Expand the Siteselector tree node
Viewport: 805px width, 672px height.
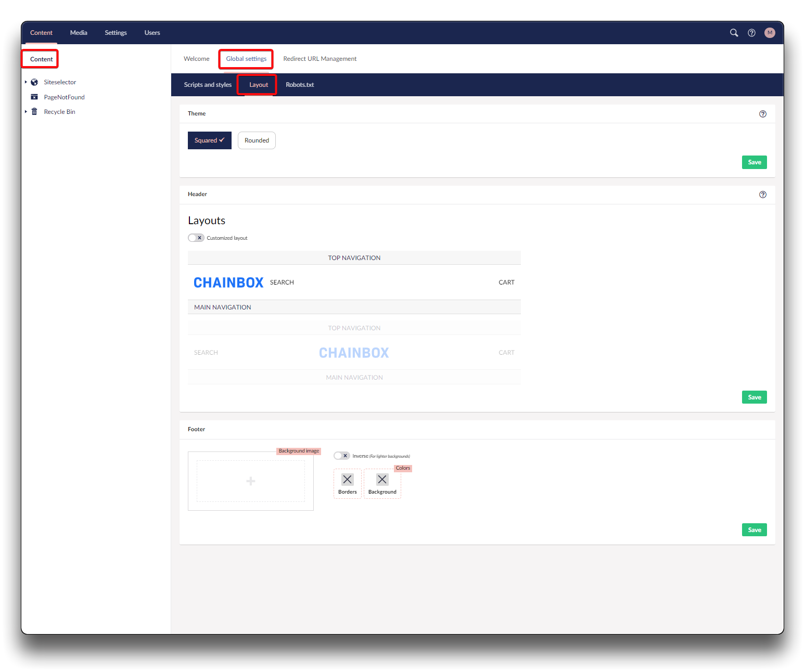[26, 82]
